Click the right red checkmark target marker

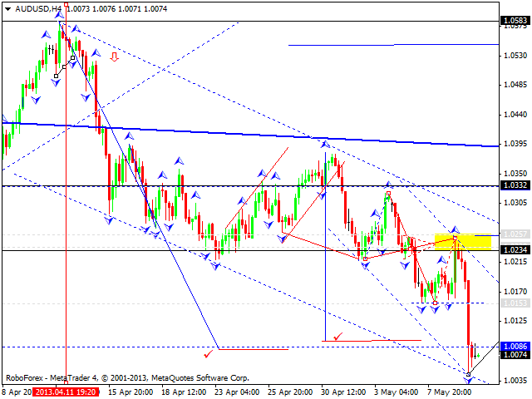[x=337, y=336]
